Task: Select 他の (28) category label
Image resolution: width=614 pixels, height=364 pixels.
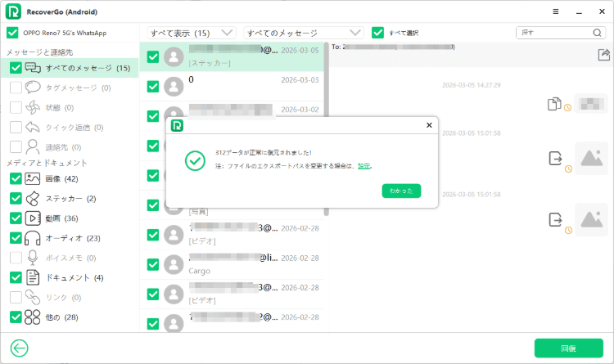Action: tap(61, 317)
